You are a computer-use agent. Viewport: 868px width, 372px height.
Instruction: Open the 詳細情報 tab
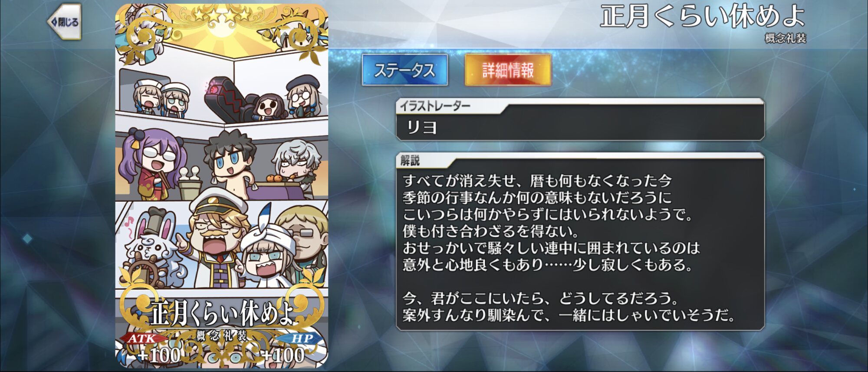tap(508, 70)
